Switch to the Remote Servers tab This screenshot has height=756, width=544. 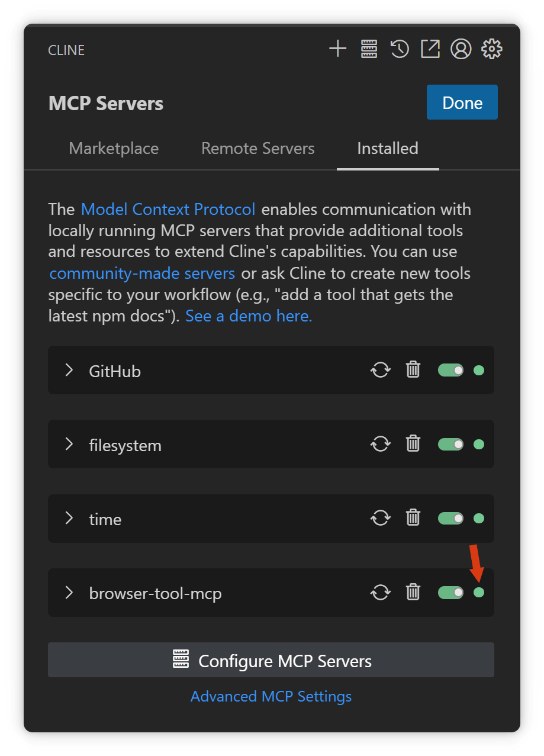(x=258, y=148)
